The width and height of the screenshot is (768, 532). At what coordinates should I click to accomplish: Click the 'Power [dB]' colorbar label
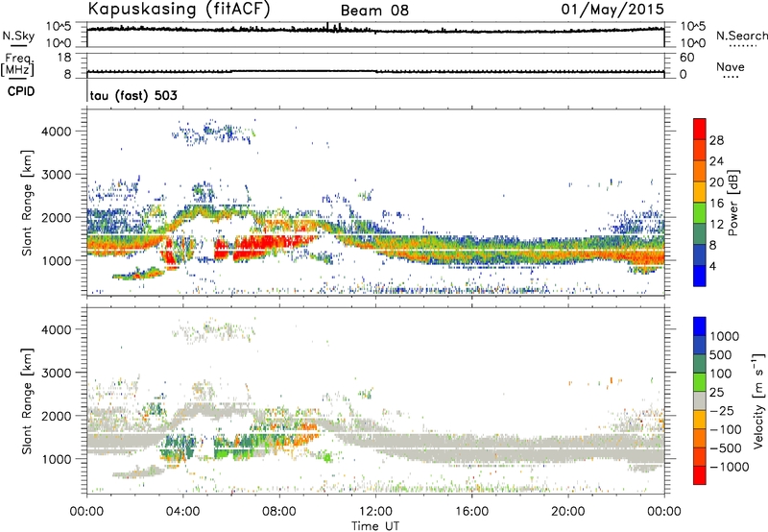tap(732, 203)
